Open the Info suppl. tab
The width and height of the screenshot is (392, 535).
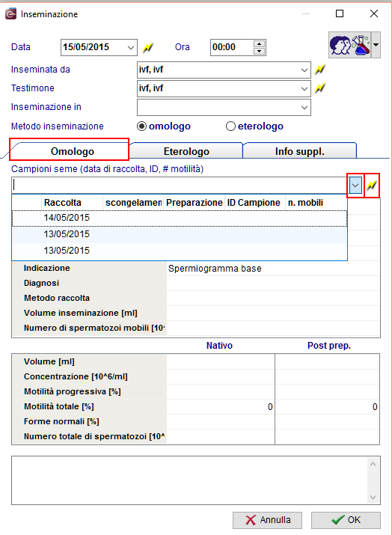click(x=299, y=151)
